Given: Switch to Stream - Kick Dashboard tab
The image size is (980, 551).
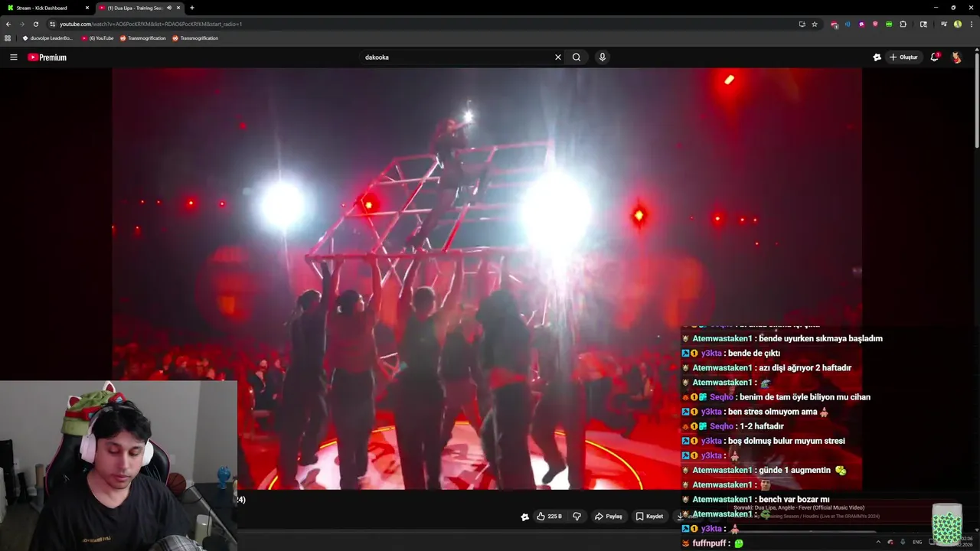Looking at the screenshot, I should tap(46, 8).
